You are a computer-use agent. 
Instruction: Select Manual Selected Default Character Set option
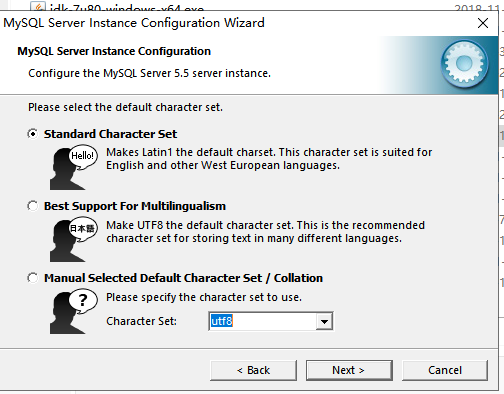click(x=33, y=278)
